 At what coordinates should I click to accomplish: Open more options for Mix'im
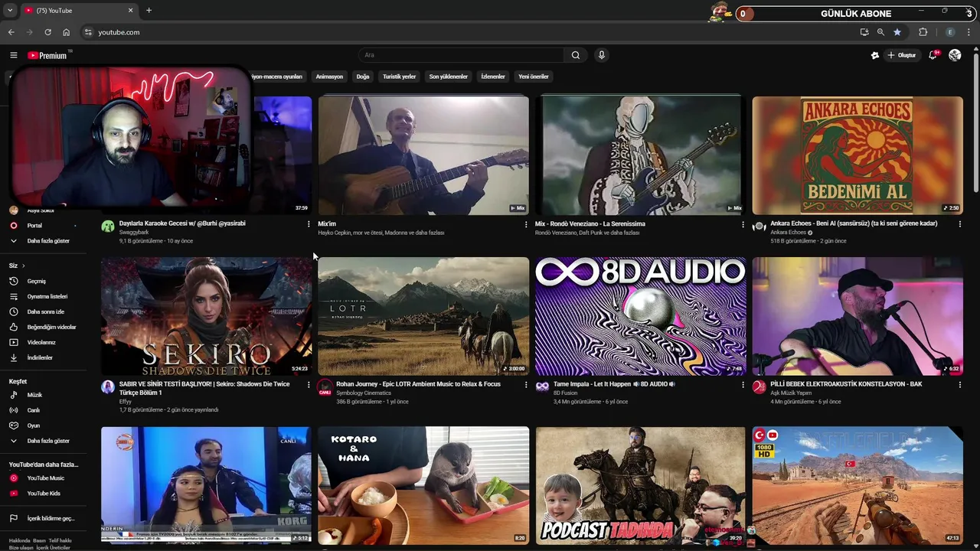525,224
